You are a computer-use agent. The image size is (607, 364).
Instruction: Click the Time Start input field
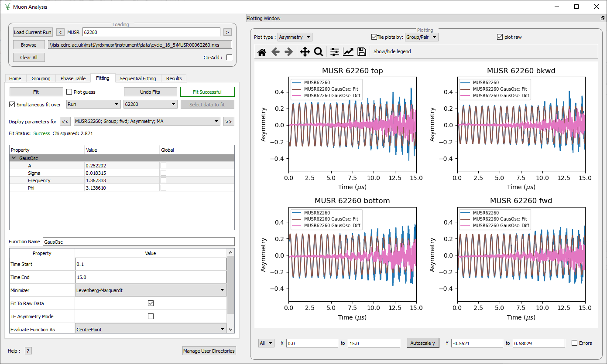pyautogui.click(x=151, y=264)
